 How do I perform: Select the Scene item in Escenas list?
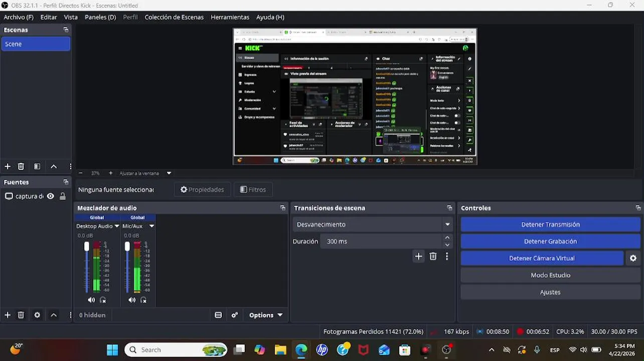36,44
